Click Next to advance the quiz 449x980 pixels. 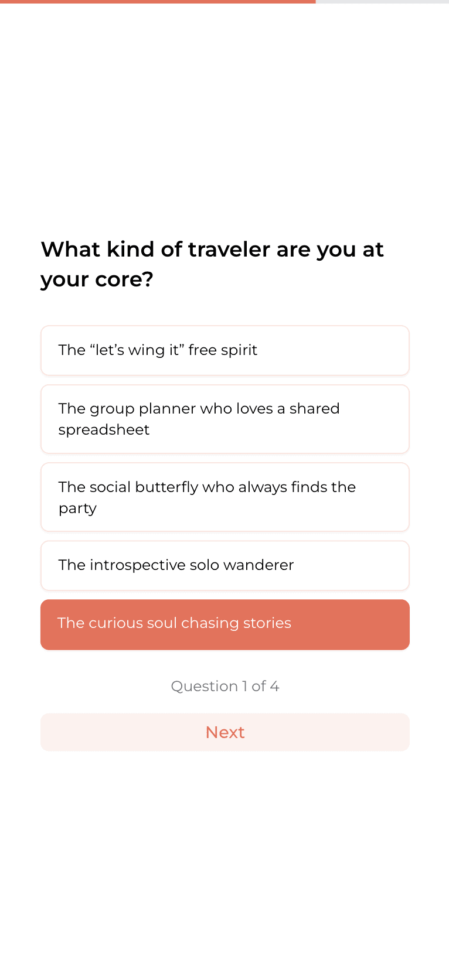(x=224, y=732)
